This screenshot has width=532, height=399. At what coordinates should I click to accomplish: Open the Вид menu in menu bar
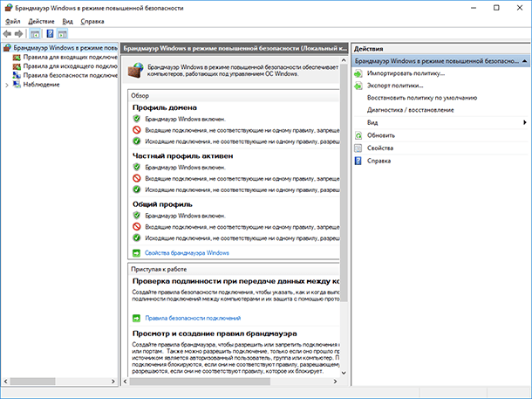pyautogui.click(x=67, y=22)
